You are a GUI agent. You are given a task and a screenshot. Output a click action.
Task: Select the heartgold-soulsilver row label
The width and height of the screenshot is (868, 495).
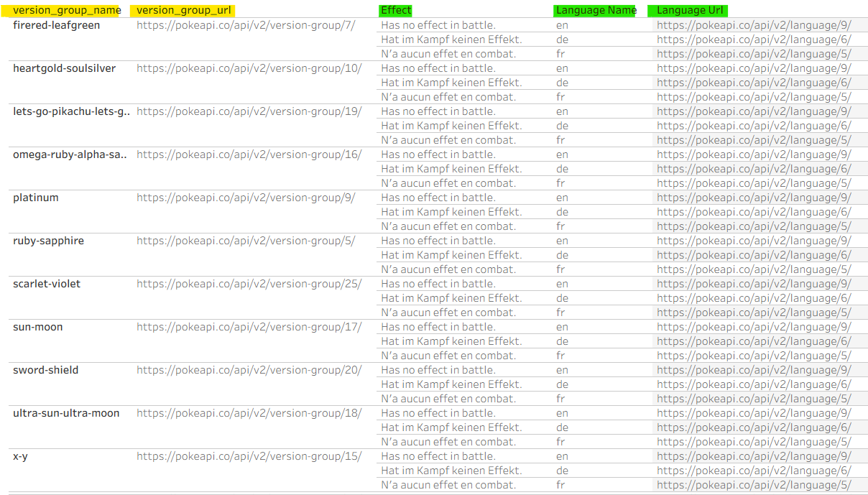pyautogui.click(x=65, y=68)
